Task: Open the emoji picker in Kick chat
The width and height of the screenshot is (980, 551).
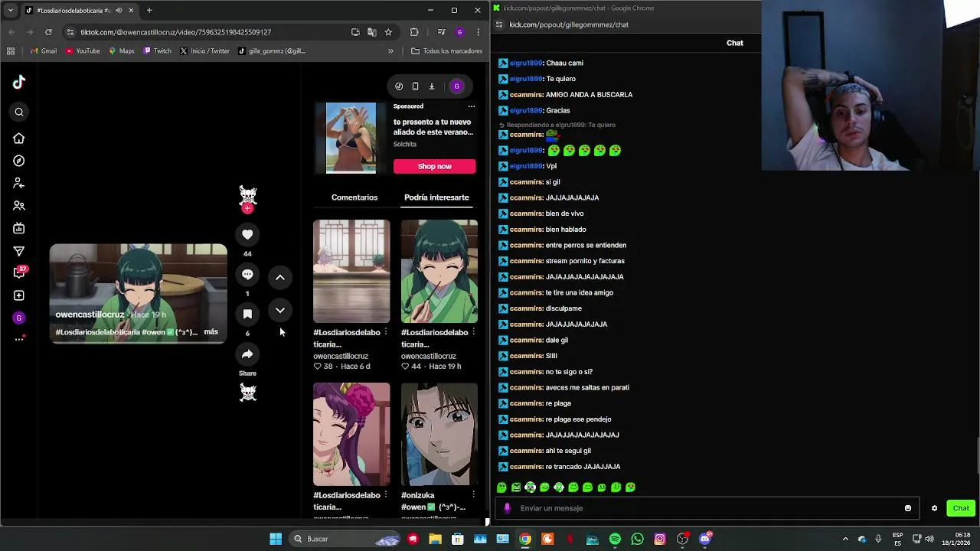Action: pos(908,508)
